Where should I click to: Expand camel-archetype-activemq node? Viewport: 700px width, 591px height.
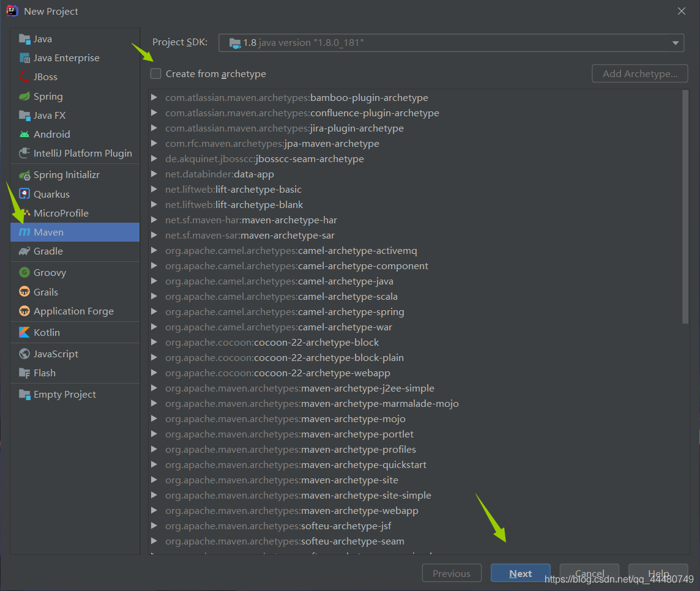point(154,250)
